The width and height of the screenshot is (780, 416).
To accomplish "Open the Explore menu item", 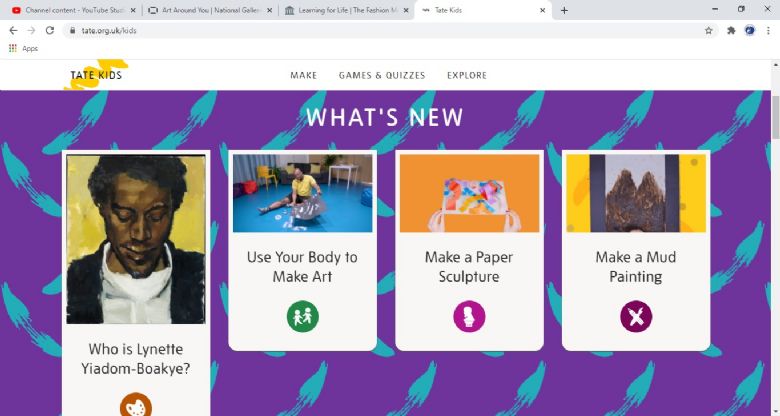I will coord(467,76).
